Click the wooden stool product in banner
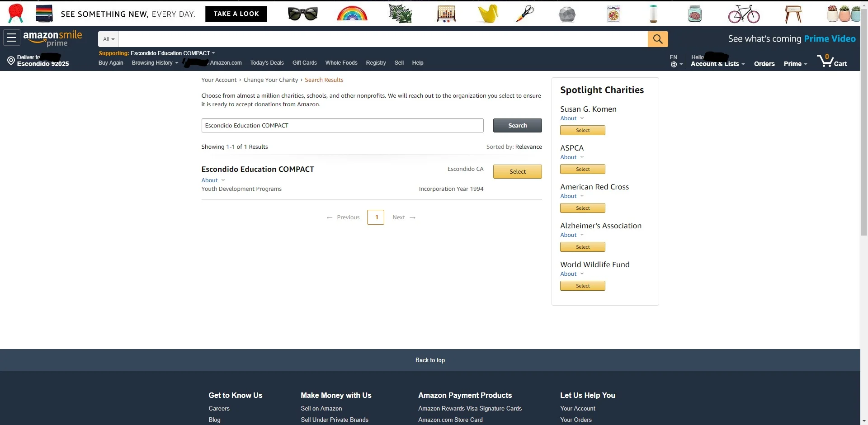Image resolution: width=868 pixels, height=425 pixels. pyautogui.click(x=793, y=14)
